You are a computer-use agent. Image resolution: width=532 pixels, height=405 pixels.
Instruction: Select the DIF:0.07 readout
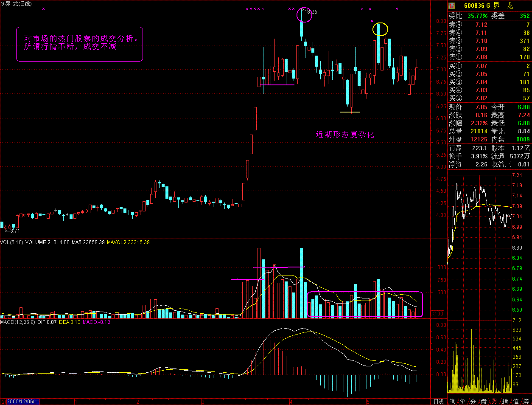point(47,322)
